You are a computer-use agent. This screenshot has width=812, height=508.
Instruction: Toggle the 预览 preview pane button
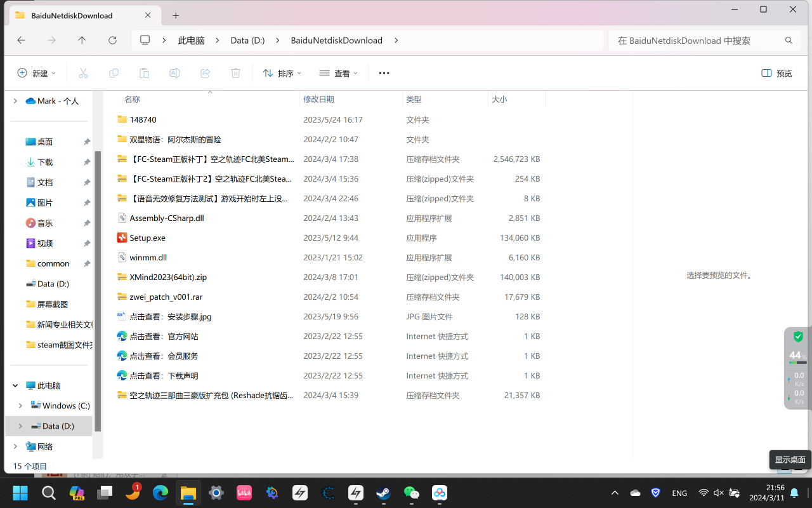point(776,73)
